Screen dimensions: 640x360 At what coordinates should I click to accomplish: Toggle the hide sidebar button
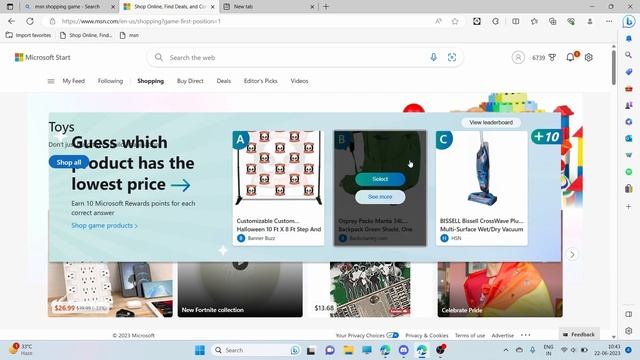(629, 314)
